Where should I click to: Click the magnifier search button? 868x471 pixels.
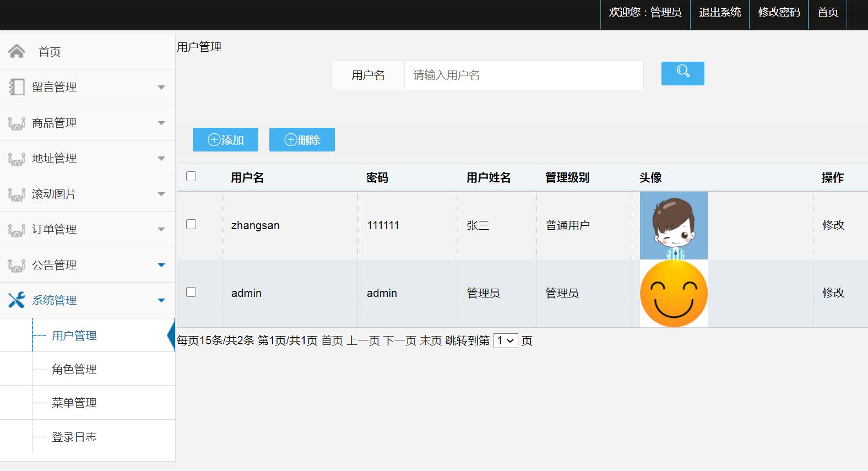682,73
